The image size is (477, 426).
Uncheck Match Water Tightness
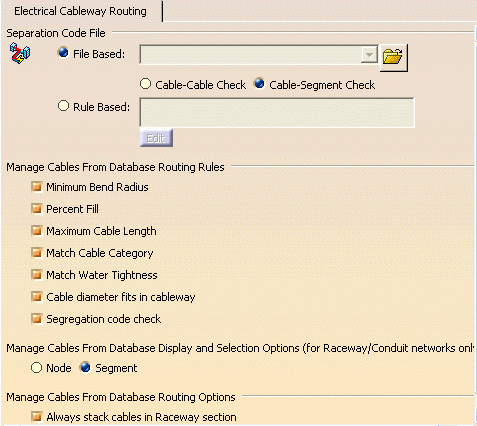pos(37,275)
